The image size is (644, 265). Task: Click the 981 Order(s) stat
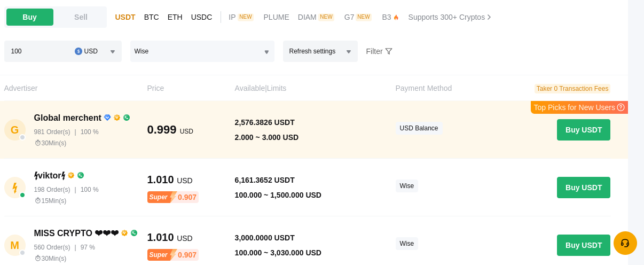(x=52, y=132)
